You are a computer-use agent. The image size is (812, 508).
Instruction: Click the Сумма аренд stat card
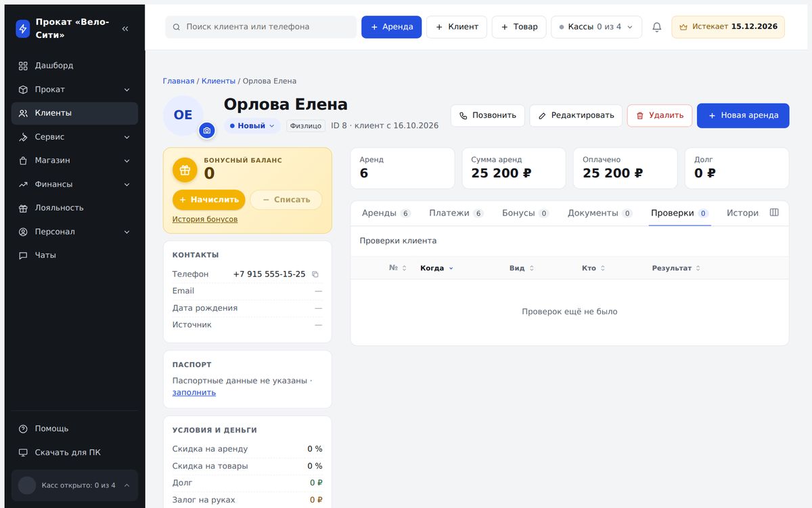(x=514, y=168)
